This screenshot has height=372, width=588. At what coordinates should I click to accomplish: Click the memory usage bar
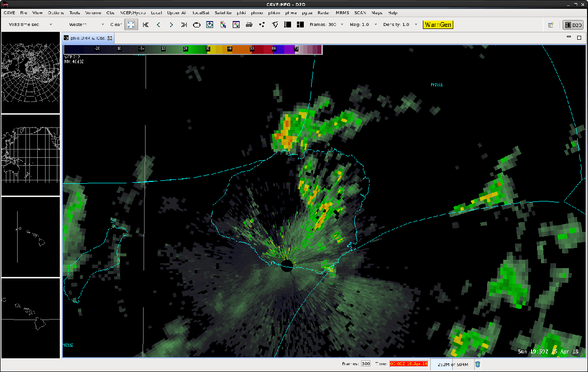pos(452,364)
